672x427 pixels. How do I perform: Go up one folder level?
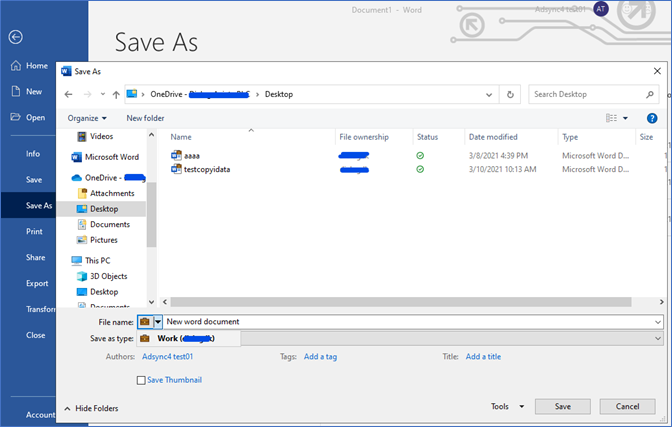point(116,94)
